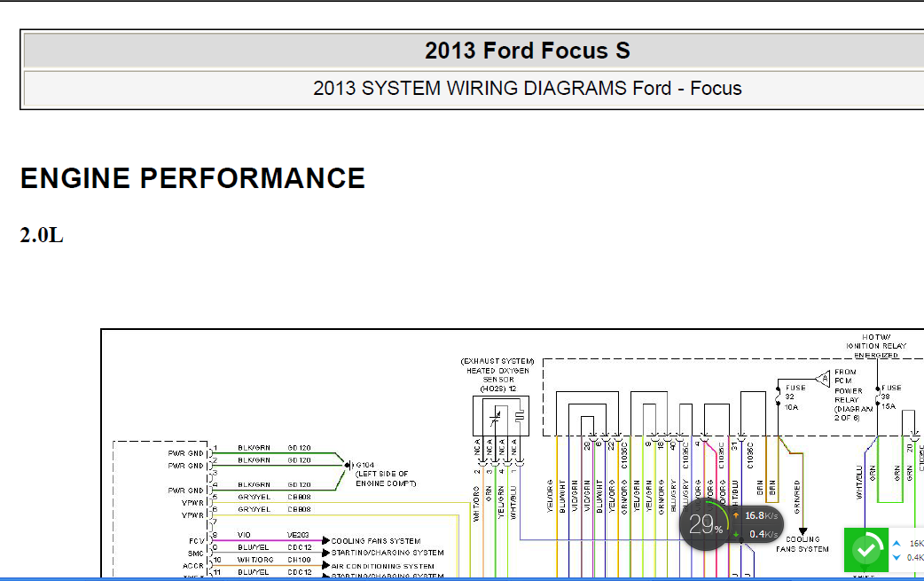Click the SMC pin label
The width and height of the screenshot is (924, 581).
coord(196,554)
